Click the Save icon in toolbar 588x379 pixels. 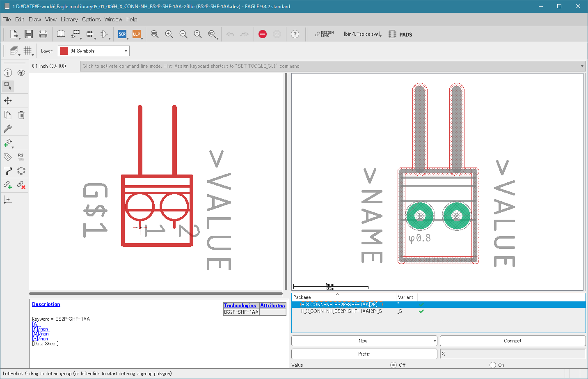[28, 34]
